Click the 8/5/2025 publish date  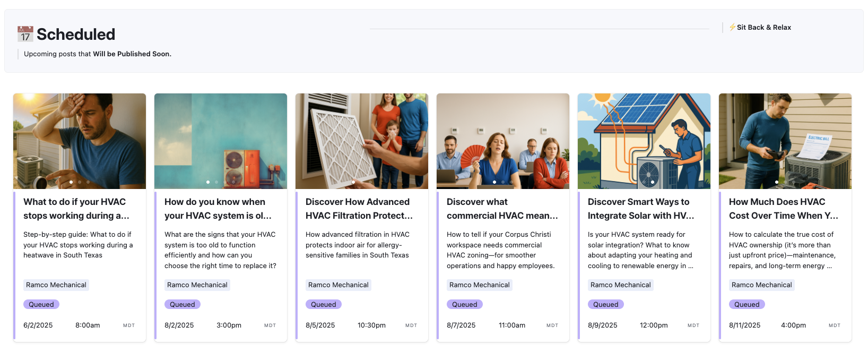(x=320, y=325)
